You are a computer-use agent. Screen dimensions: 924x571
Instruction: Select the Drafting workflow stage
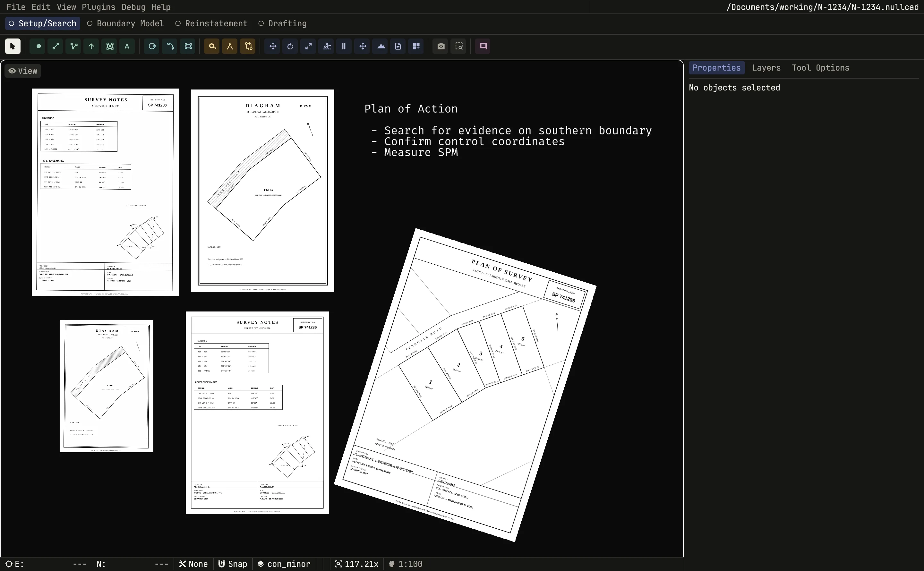pyautogui.click(x=282, y=23)
